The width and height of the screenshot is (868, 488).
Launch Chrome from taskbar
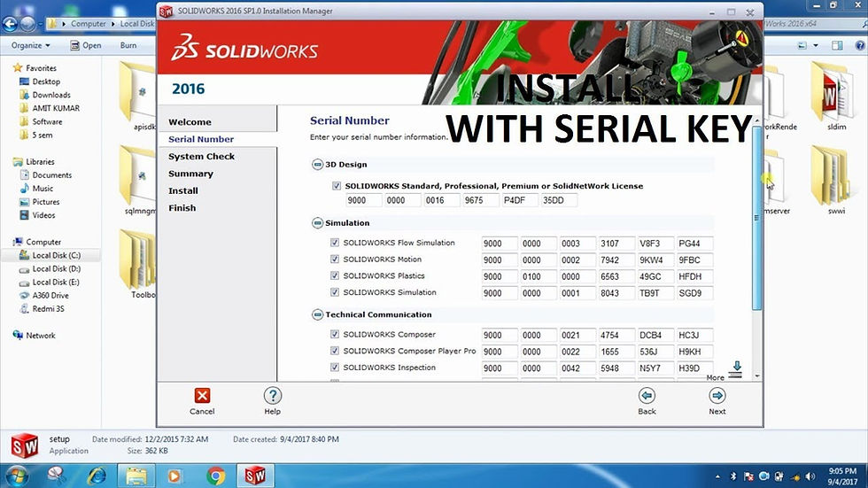coord(216,476)
